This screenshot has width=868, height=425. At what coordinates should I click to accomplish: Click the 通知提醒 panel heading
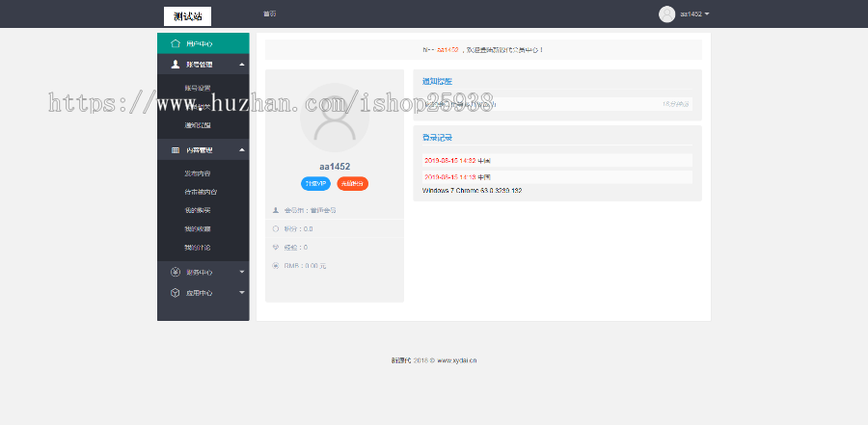click(437, 81)
